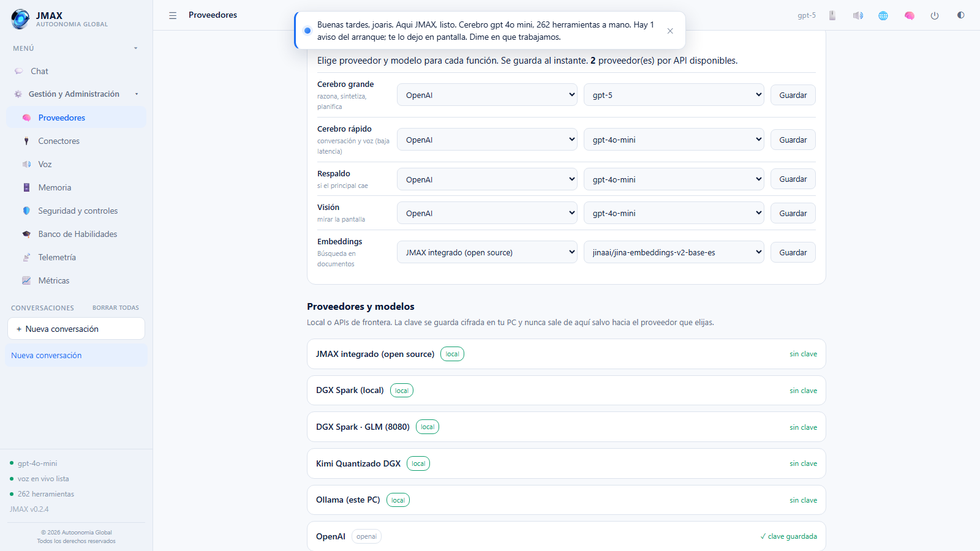Collapse the MENÚ sidebar section arrow
Image resolution: width=980 pixels, height=551 pixels.
(135, 48)
